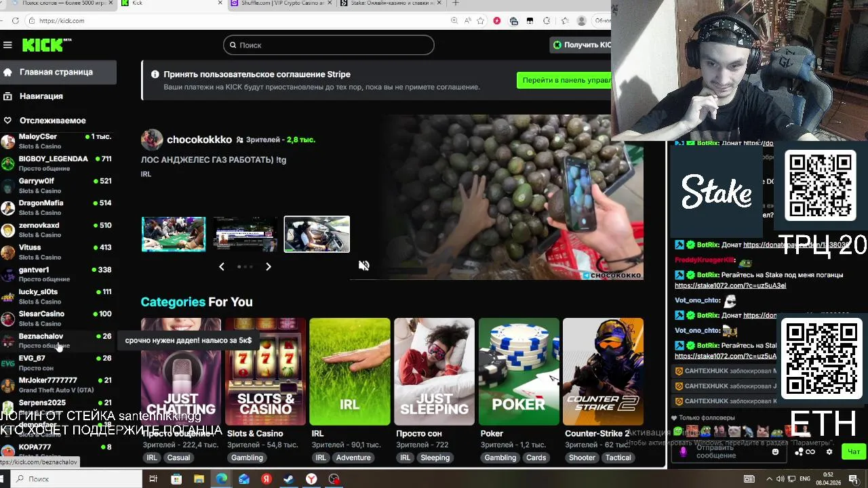Open Windows Task View
Screen dimensions: 868x488
[x=153, y=479]
